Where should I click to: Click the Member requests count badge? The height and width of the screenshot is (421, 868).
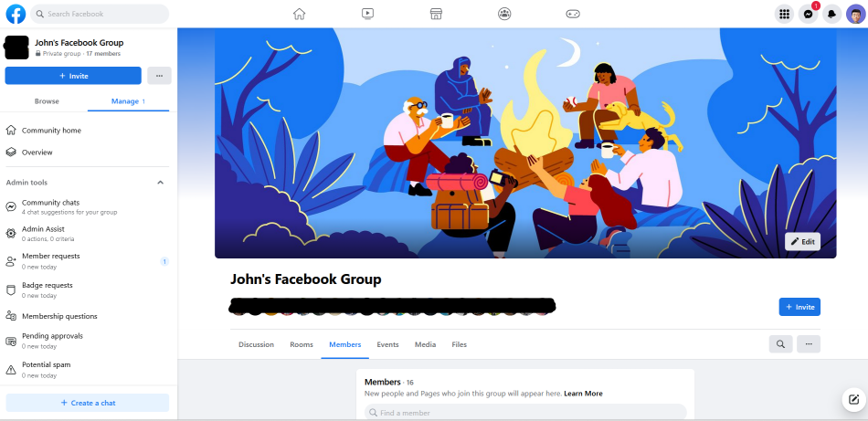164,261
